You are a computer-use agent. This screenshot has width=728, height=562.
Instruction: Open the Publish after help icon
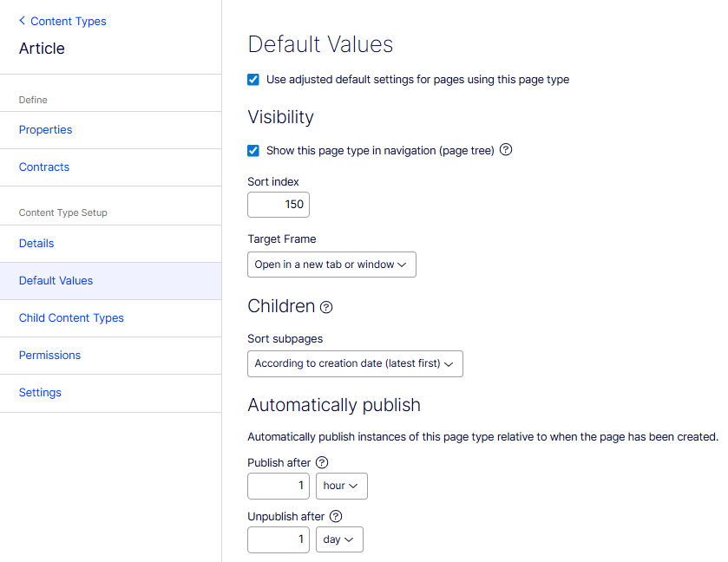coord(322,462)
